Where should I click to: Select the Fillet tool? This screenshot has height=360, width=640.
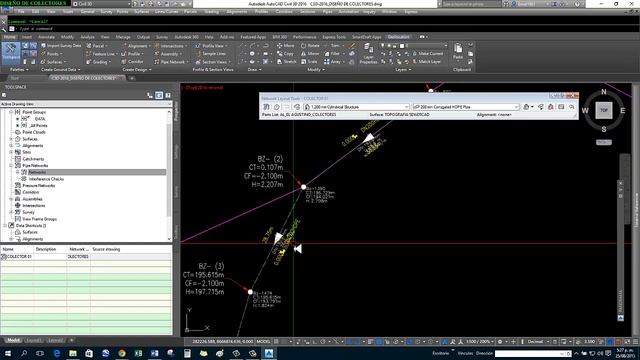(333, 54)
